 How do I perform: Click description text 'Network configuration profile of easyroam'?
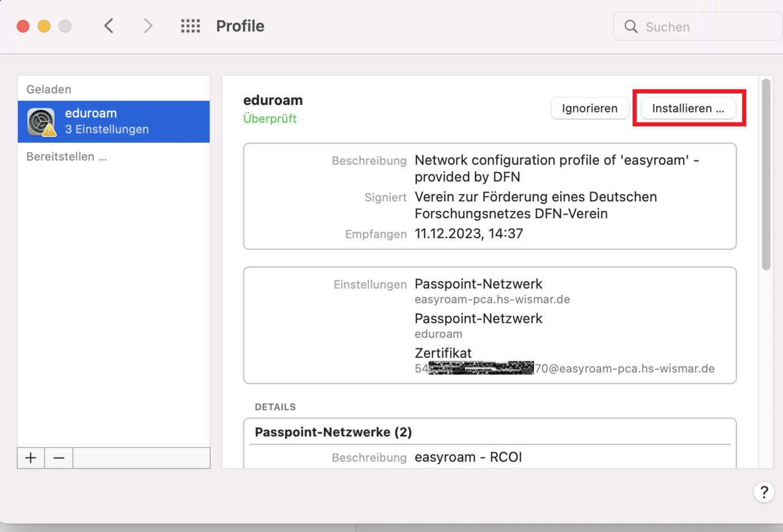tap(556, 168)
